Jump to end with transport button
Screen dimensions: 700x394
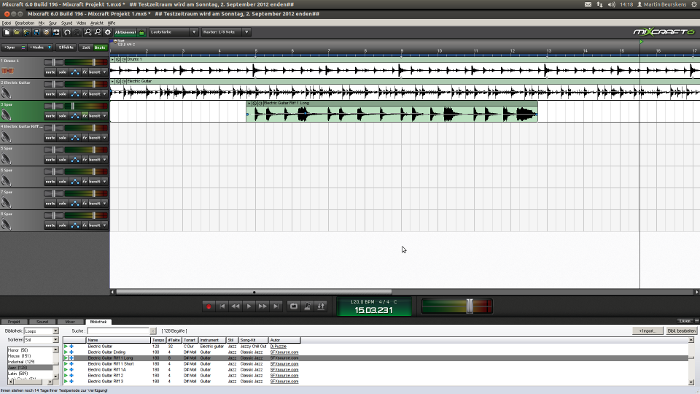(276, 306)
